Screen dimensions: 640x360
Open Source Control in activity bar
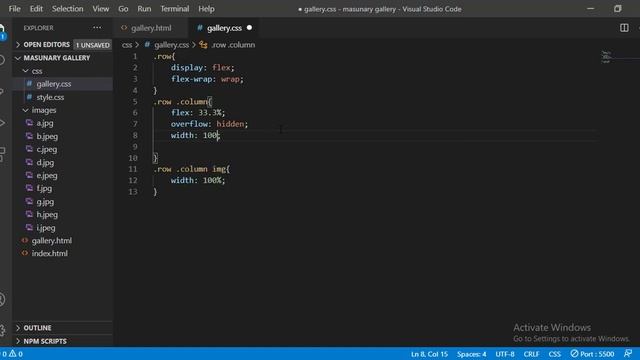point(2,91)
